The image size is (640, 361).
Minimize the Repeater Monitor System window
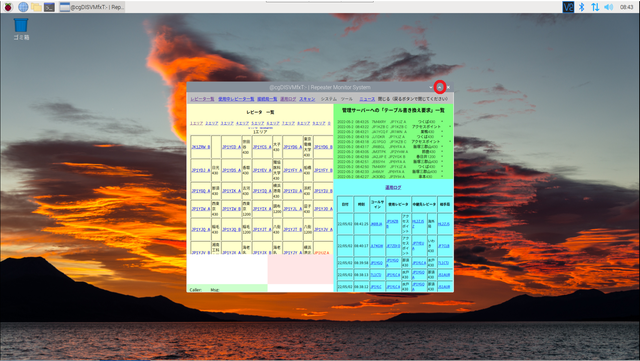431,87
